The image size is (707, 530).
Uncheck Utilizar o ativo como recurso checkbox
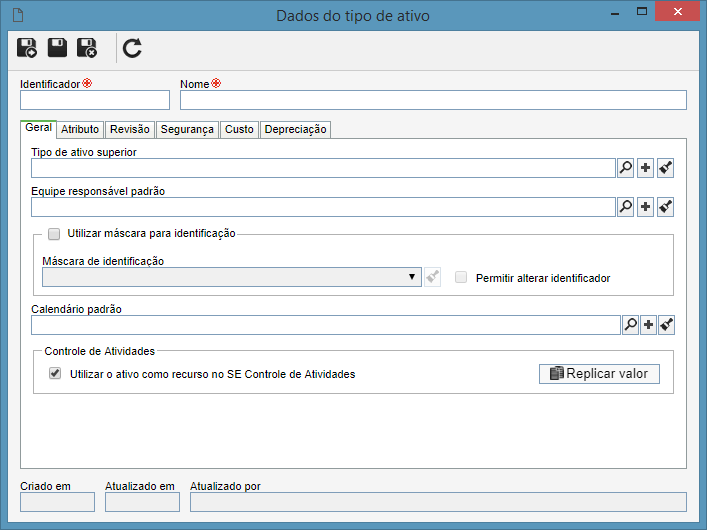55,373
